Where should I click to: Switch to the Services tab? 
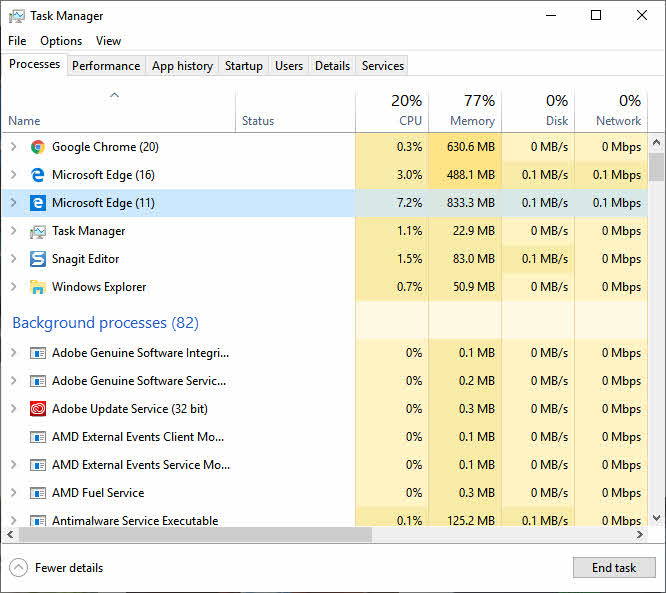[383, 66]
